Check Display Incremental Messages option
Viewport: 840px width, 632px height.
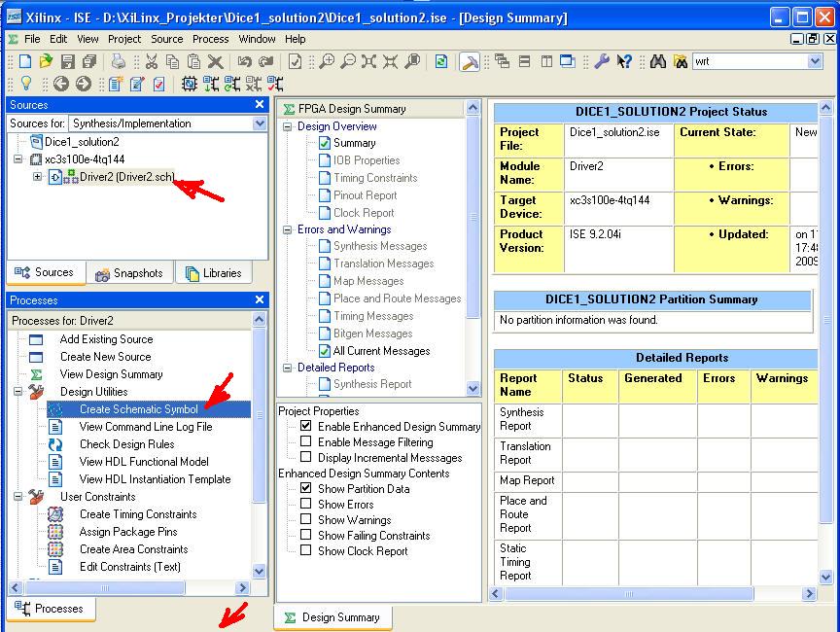pyautogui.click(x=306, y=457)
